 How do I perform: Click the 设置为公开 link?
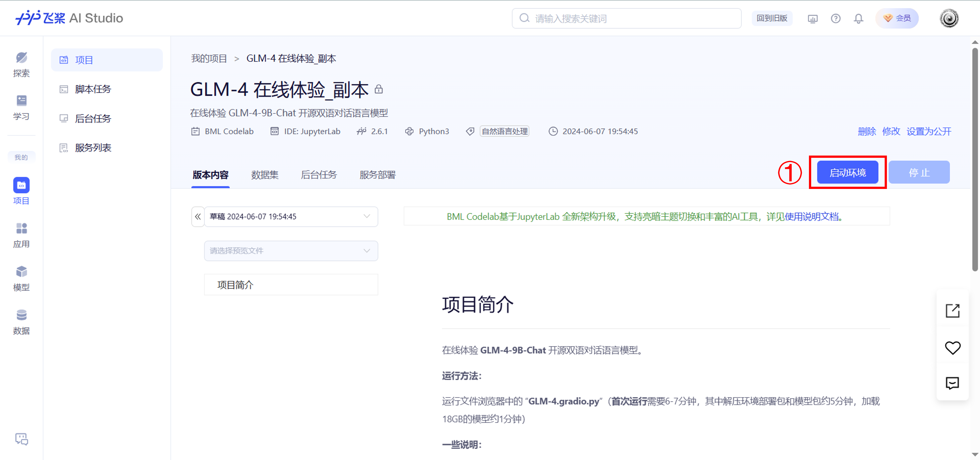coord(929,132)
